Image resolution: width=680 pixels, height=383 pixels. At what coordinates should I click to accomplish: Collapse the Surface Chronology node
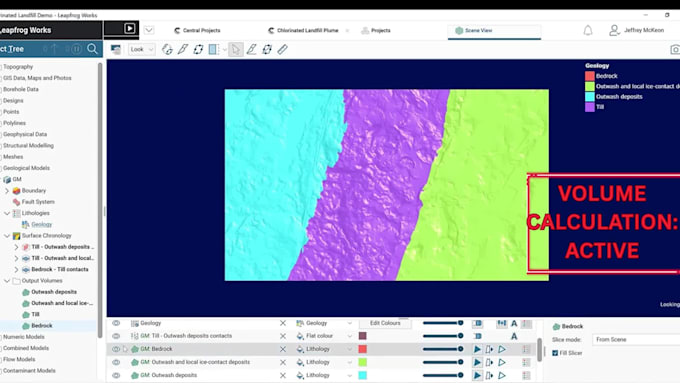coord(7,236)
